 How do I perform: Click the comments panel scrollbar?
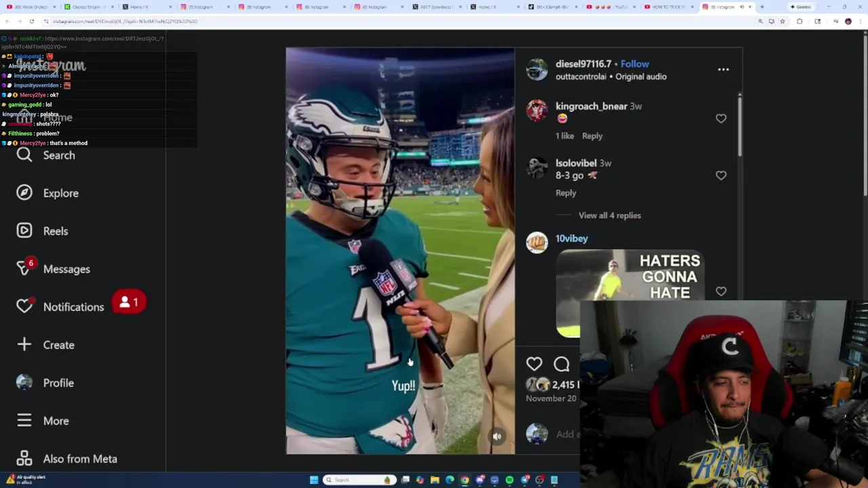pyautogui.click(x=739, y=127)
